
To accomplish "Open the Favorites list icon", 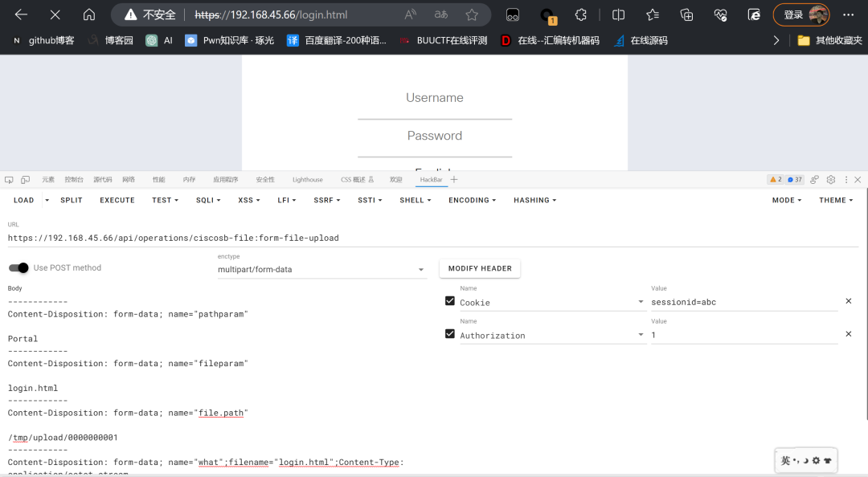I will (653, 15).
